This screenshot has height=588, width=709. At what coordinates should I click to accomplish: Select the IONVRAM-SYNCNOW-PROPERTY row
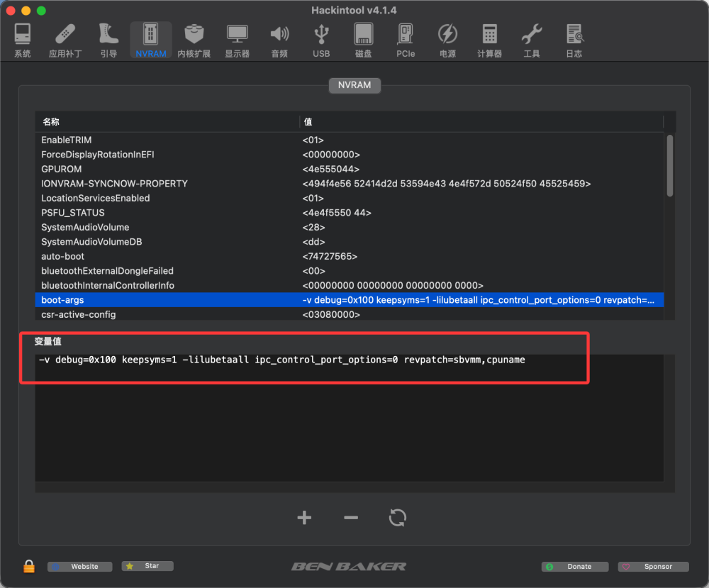click(349, 183)
